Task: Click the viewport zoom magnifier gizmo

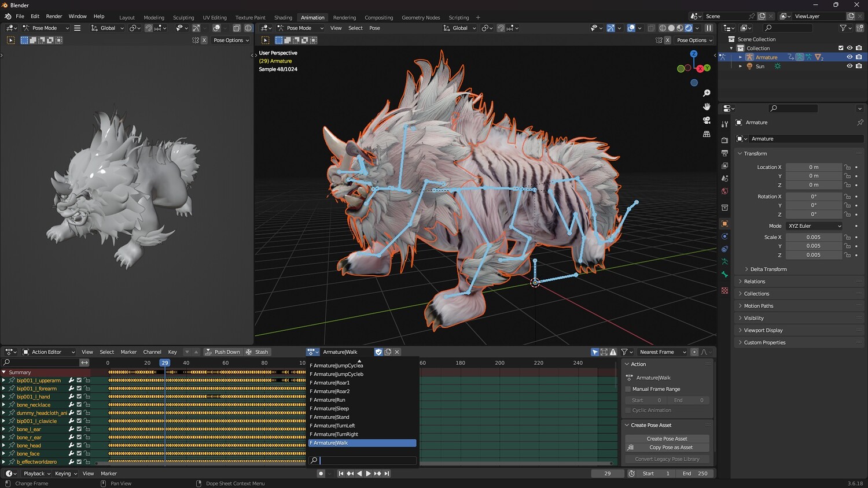Action: [x=707, y=93]
